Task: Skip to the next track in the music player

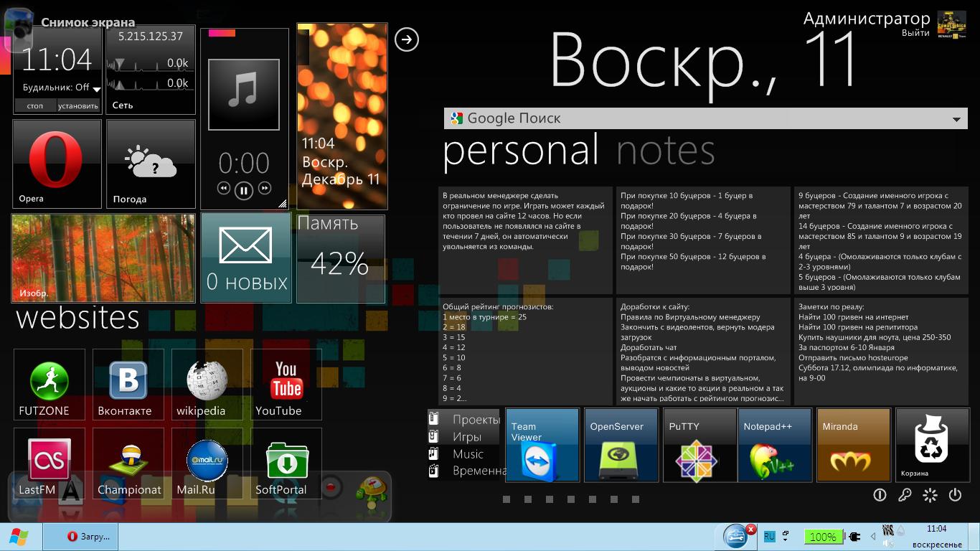Action: [265, 189]
